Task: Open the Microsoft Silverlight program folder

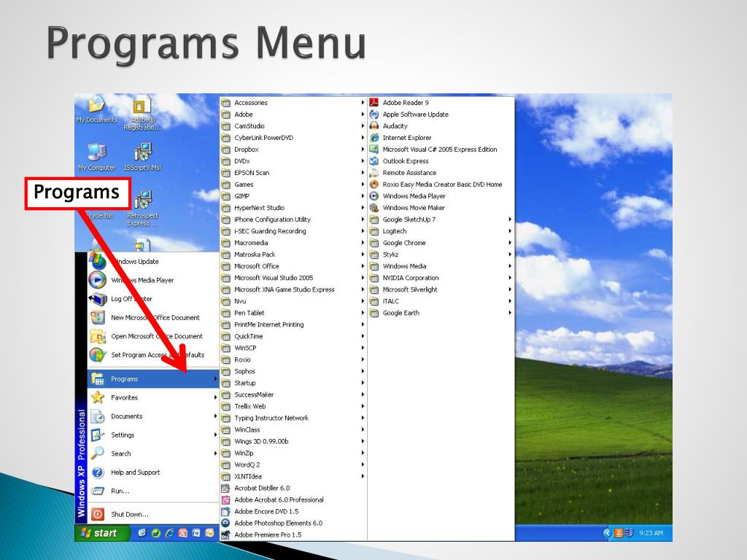Action: pyautogui.click(x=441, y=289)
